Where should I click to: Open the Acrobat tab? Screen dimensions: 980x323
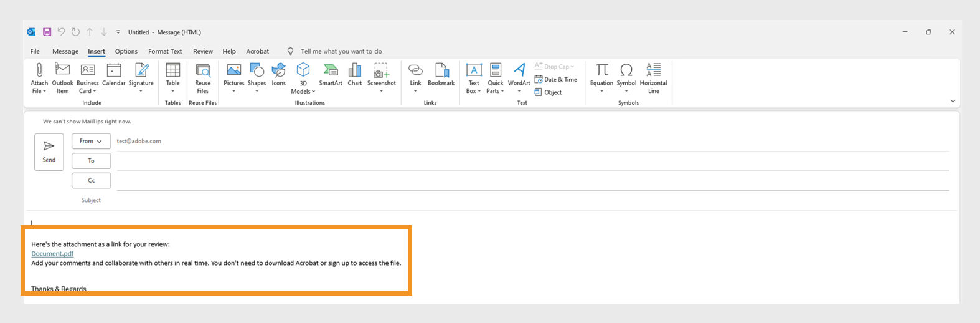[x=258, y=51]
